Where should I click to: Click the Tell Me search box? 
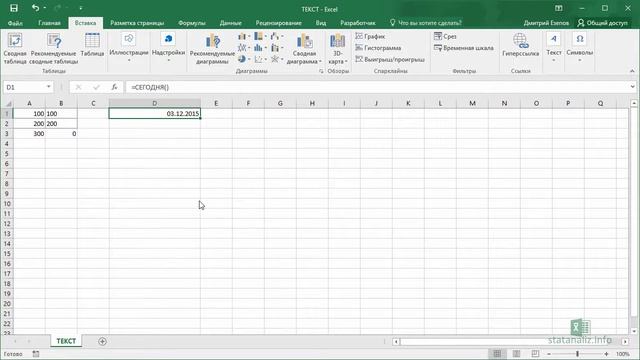[426, 23]
